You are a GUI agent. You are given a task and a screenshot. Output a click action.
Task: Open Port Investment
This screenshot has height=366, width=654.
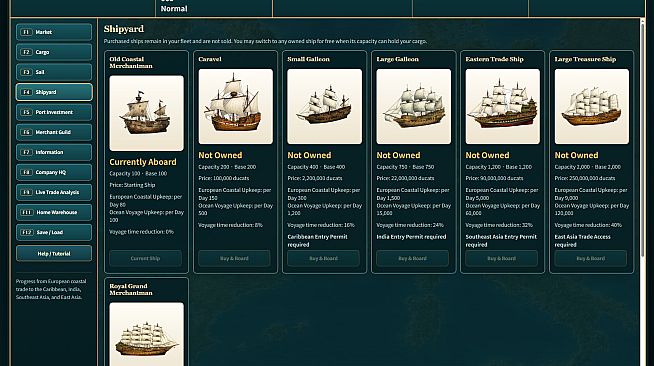click(54, 112)
